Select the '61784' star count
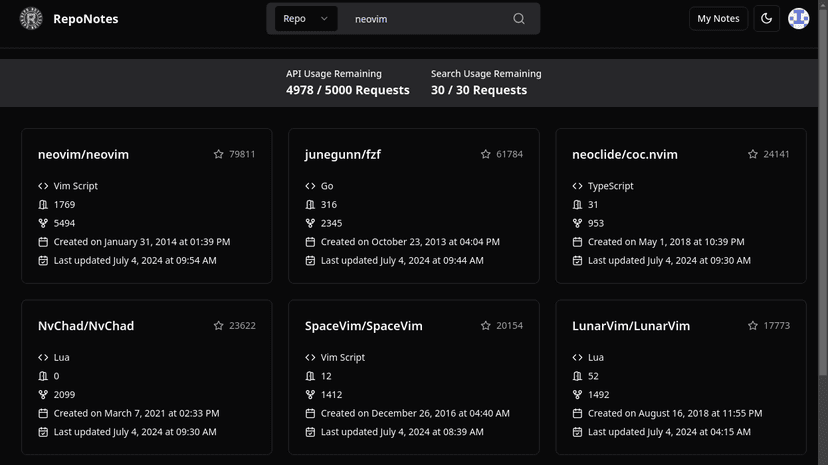The width and height of the screenshot is (828, 465). [x=510, y=154]
